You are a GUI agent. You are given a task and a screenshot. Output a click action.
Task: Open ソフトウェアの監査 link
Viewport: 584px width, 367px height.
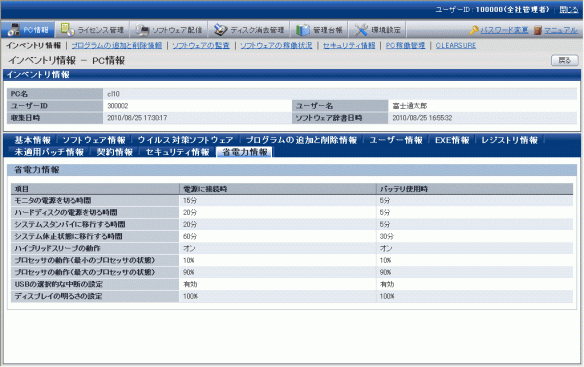coord(201,45)
